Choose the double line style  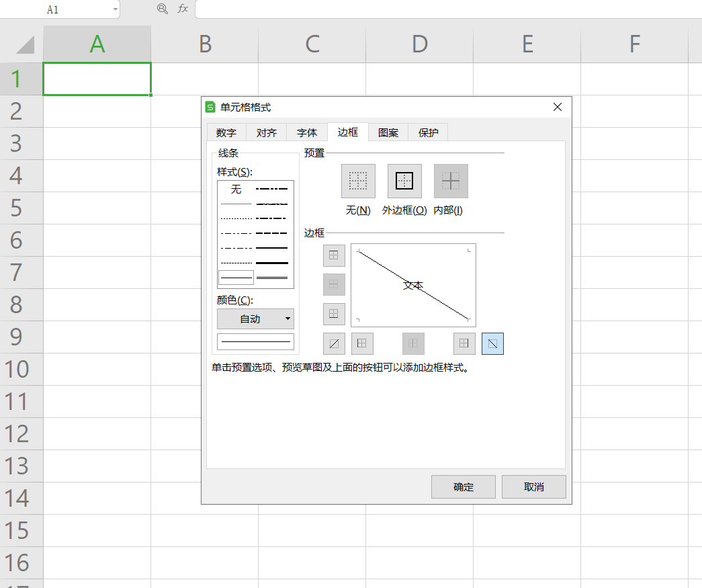(x=272, y=277)
